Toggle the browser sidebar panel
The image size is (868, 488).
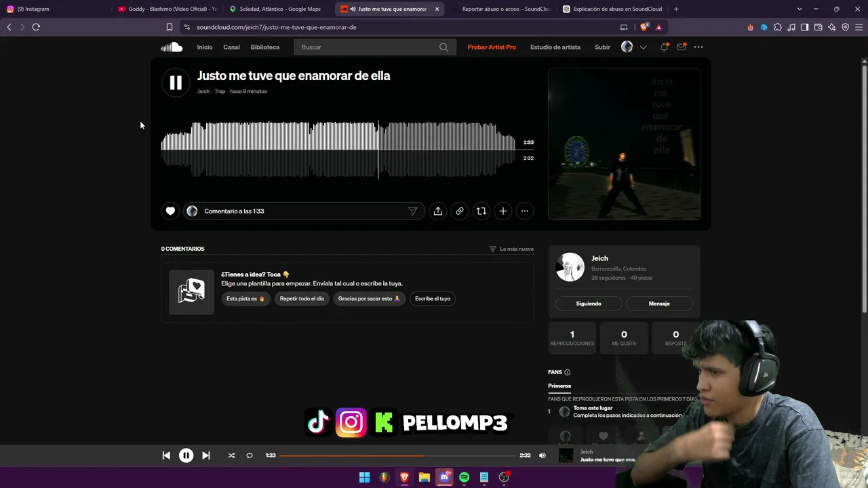(804, 27)
